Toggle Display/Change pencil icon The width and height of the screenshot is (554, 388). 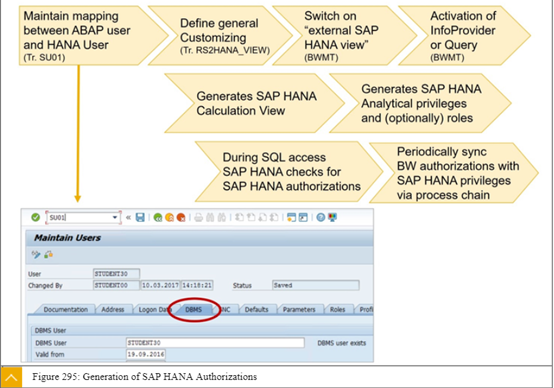pos(36,254)
